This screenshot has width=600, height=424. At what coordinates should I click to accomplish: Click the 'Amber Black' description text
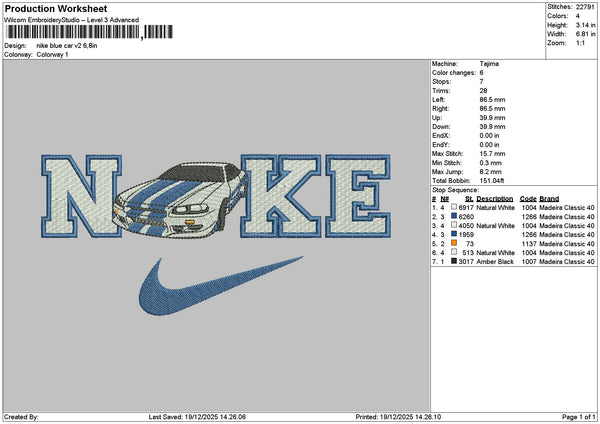point(495,262)
